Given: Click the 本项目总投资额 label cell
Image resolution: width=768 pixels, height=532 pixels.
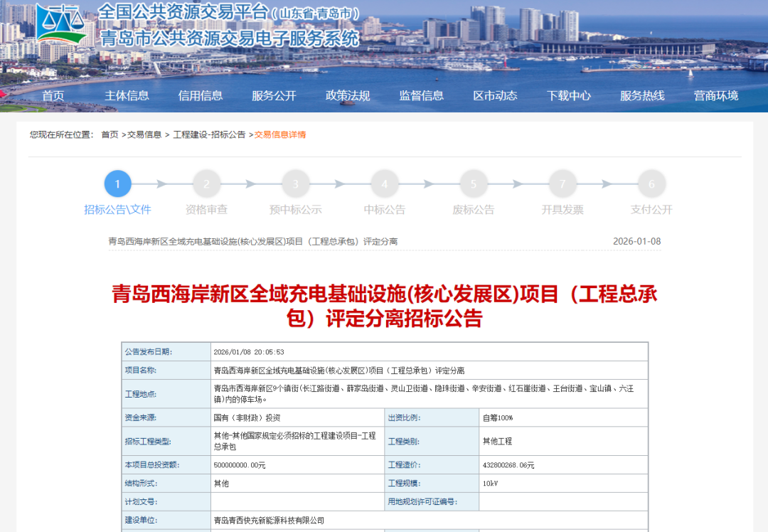Looking at the screenshot, I should click(166, 465).
